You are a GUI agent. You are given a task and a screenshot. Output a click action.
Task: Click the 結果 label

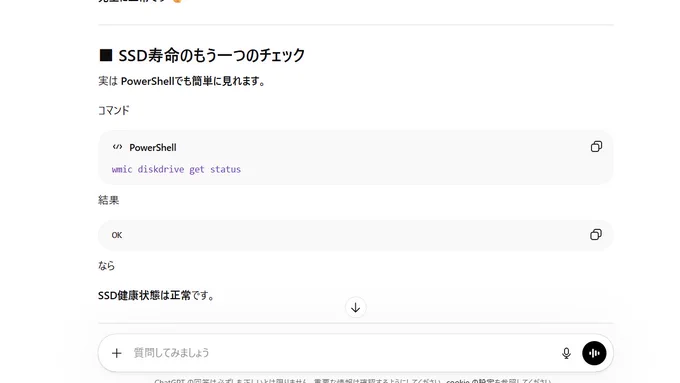[108, 200]
